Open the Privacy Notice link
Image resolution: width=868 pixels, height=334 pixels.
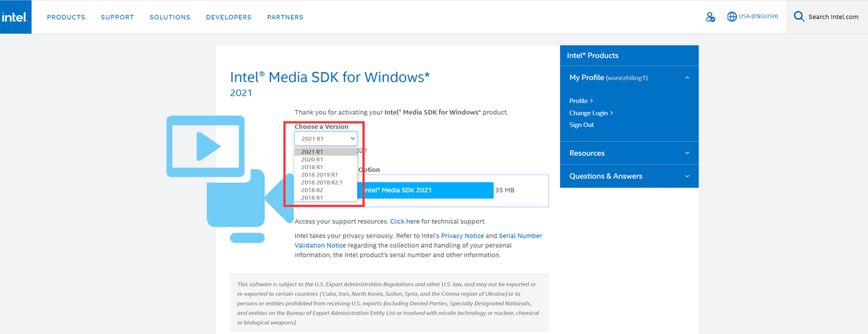point(462,236)
